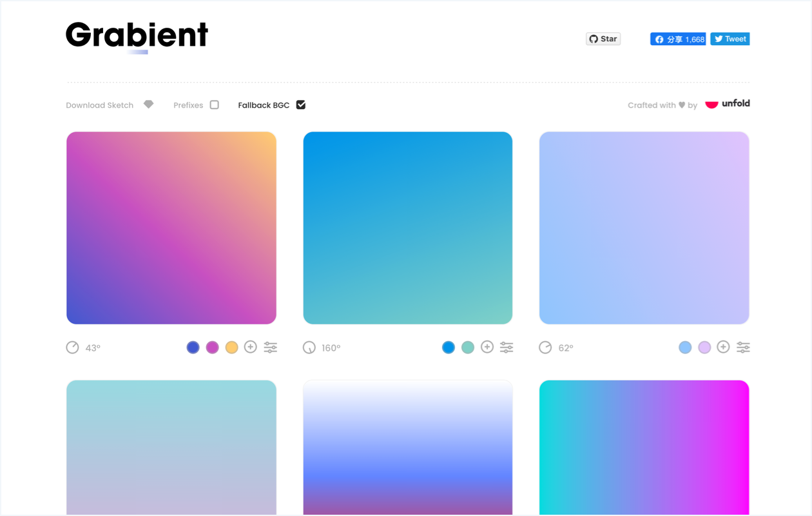Open the angle dial for the 43° gradient

point(73,348)
